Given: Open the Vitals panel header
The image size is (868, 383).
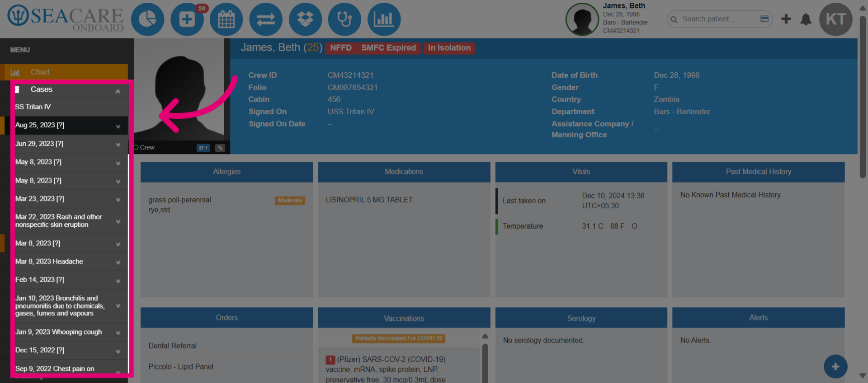Looking at the screenshot, I should pyautogui.click(x=581, y=172).
